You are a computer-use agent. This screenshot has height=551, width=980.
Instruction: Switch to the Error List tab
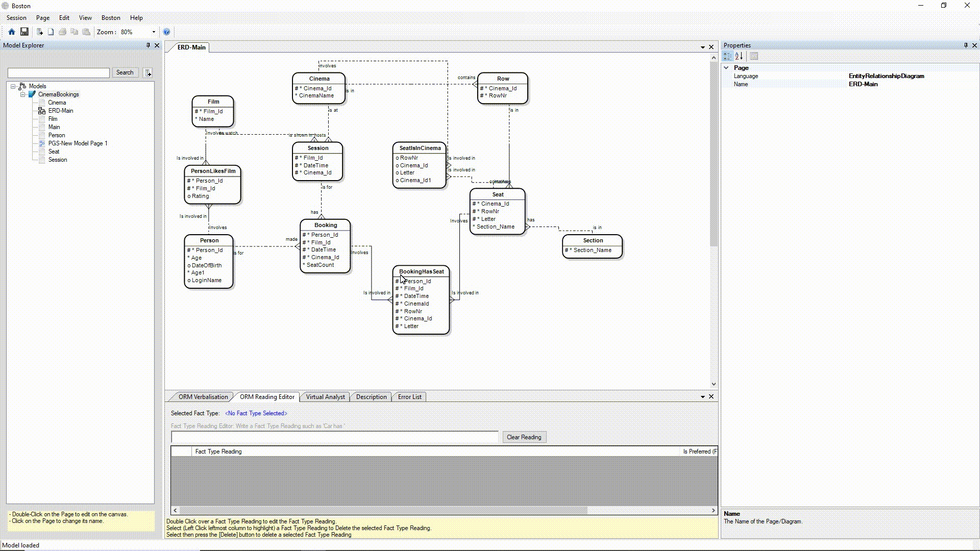409,397
